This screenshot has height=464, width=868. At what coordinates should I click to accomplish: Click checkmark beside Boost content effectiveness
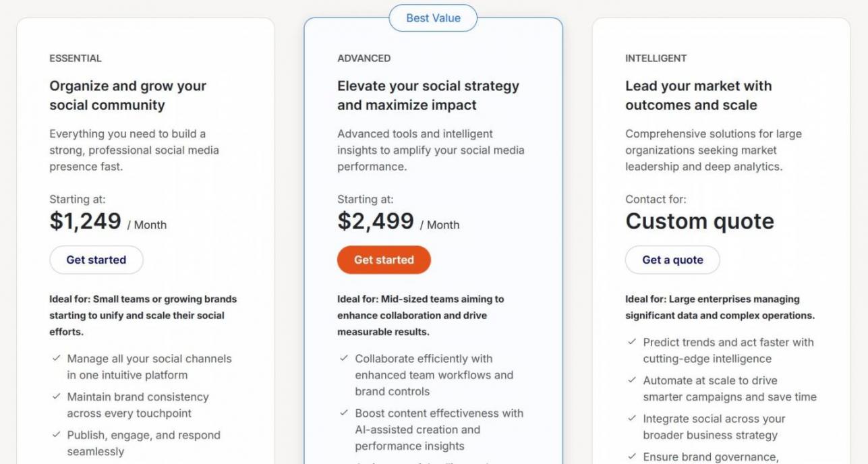345,413
